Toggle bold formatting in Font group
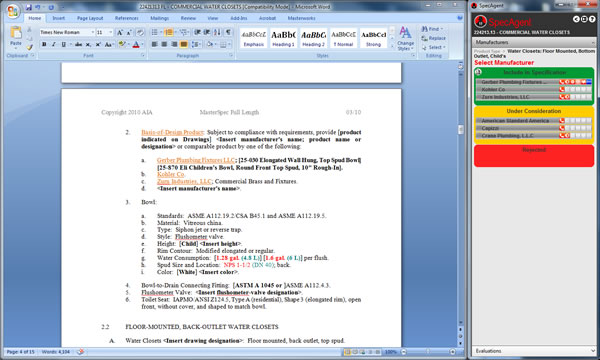The image size is (600, 360). point(44,45)
